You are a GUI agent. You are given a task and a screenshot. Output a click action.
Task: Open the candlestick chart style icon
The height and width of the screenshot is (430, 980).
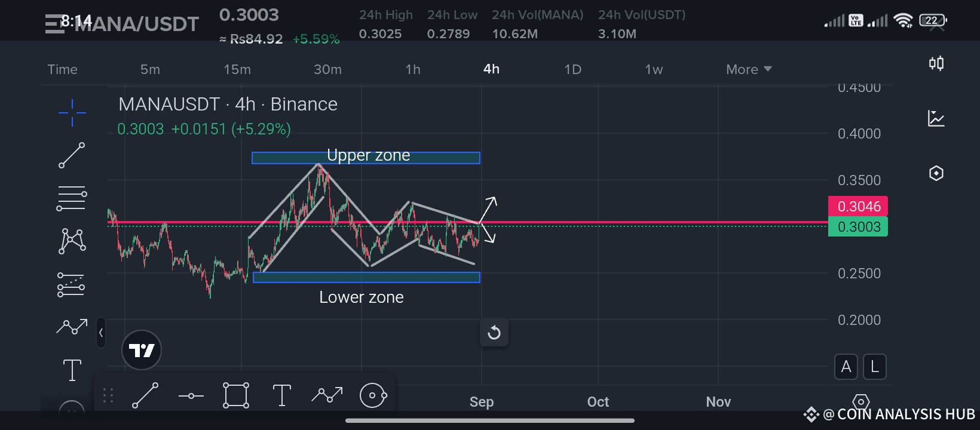[936, 63]
